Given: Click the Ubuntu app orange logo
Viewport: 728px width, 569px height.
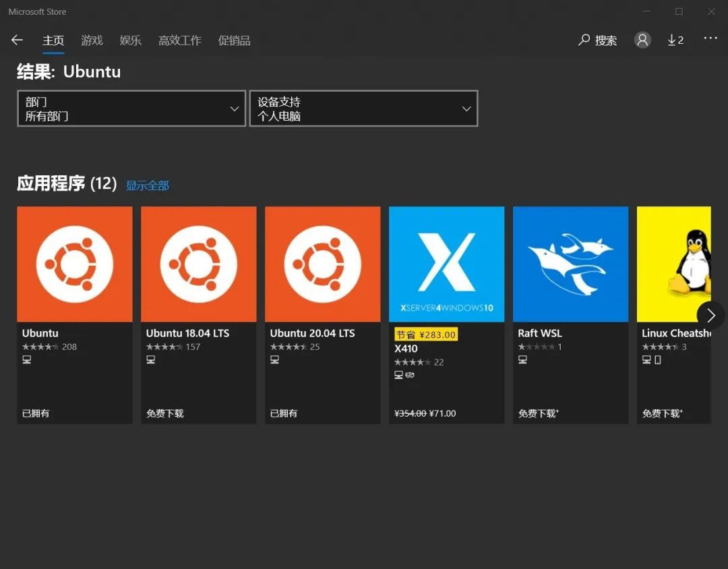Looking at the screenshot, I should [x=74, y=264].
